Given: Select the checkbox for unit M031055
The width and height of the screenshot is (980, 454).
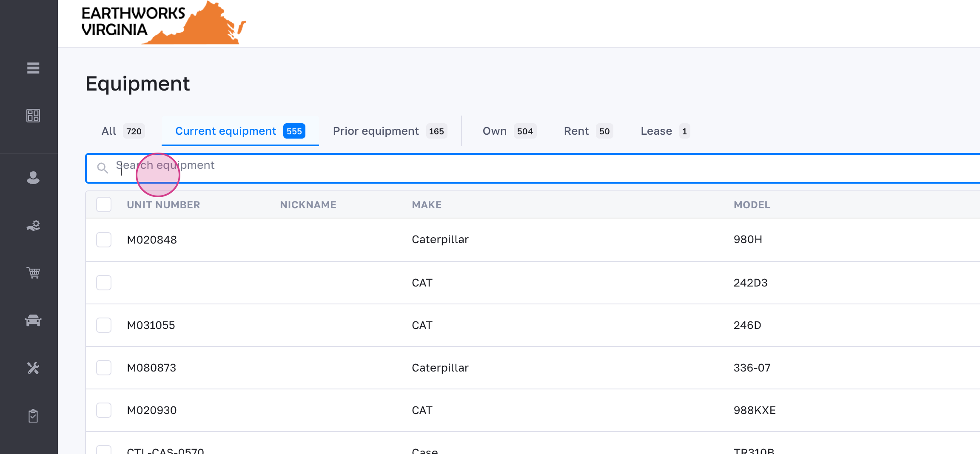Looking at the screenshot, I should click(x=104, y=325).
